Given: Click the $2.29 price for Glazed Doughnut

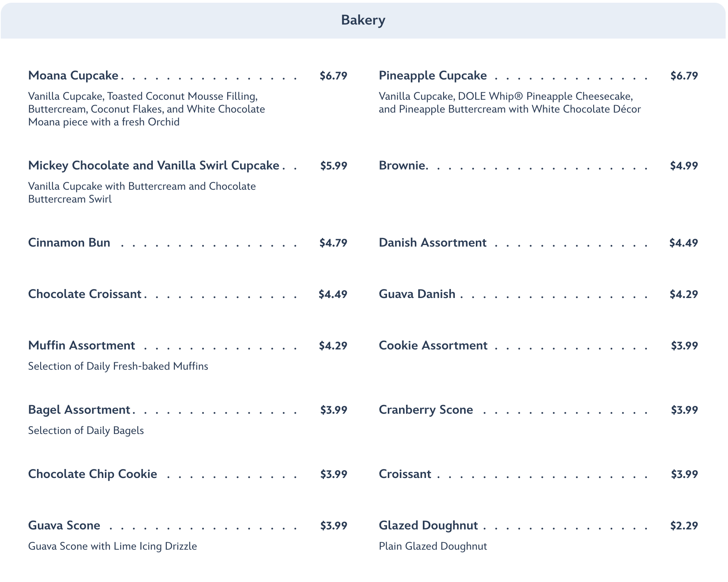Looking at the screenshot, I should point(684,526).
